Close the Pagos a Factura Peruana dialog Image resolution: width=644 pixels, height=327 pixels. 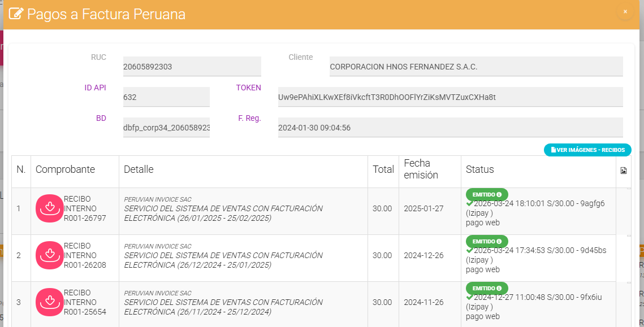(x=625, y=11)
